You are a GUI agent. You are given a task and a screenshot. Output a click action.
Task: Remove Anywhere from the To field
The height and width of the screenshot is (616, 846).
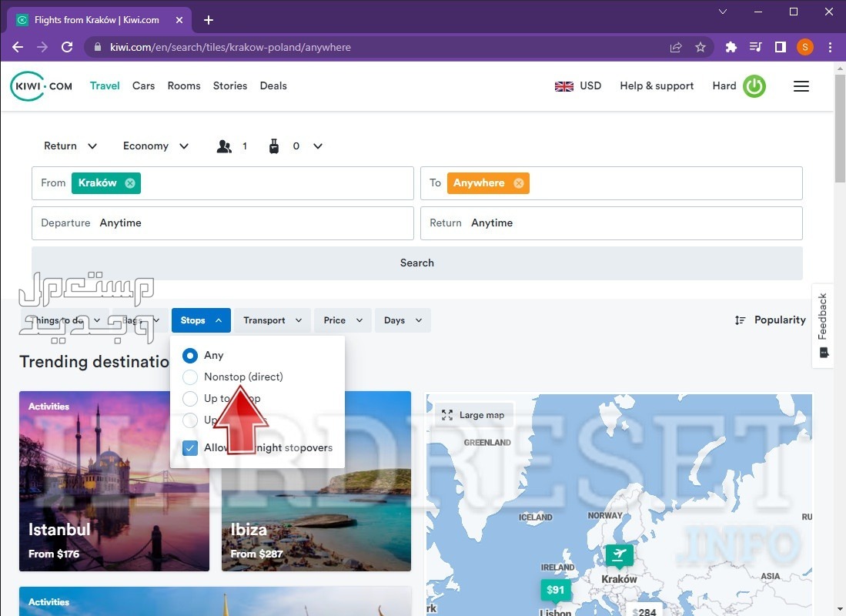coord(519,183)
